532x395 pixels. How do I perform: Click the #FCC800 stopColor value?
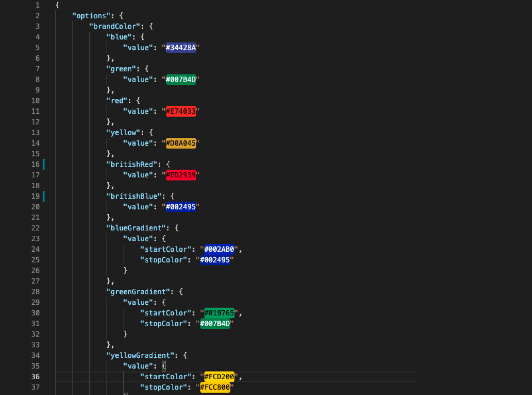click(x=215, y=387)
